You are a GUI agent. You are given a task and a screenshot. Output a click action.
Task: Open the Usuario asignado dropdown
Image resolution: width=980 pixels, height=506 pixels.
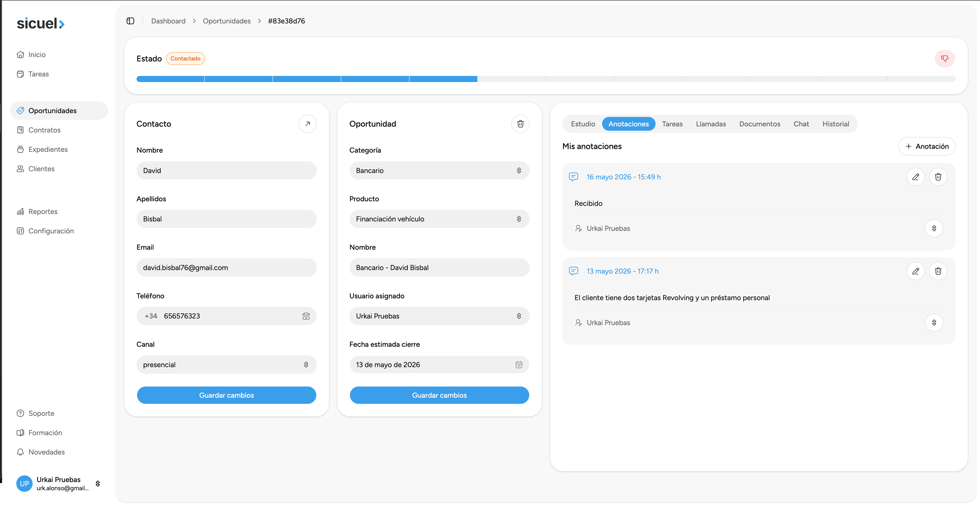(439, 316)
